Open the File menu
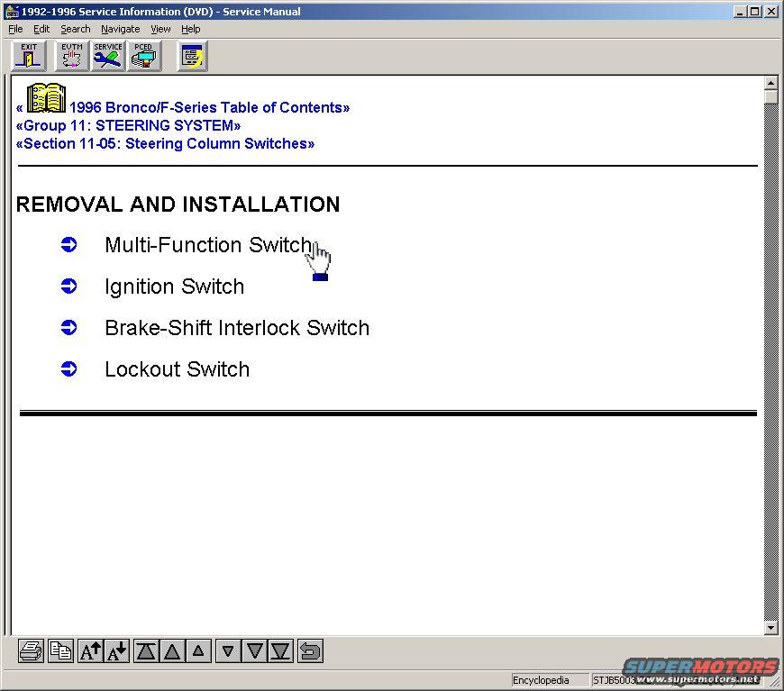 [15, 29]
